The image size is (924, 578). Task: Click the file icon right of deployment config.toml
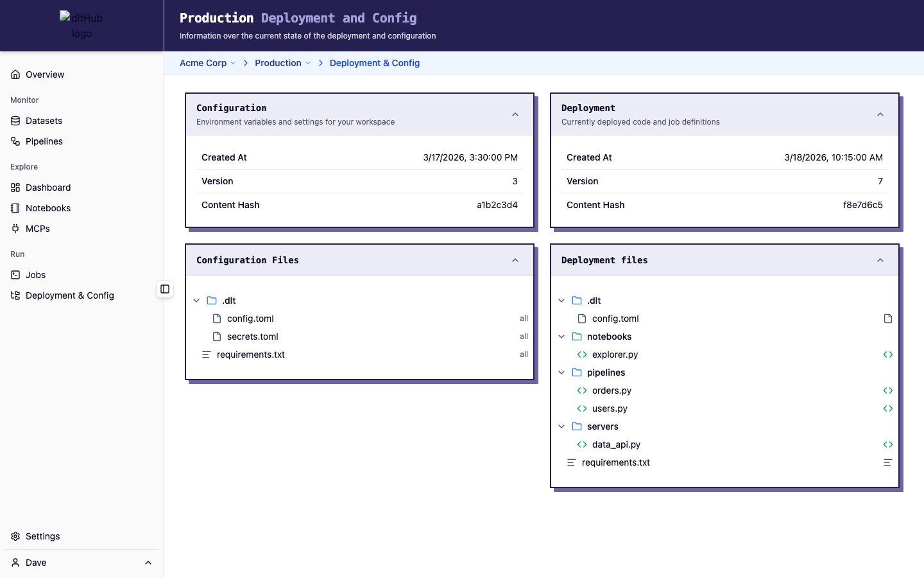888,319
